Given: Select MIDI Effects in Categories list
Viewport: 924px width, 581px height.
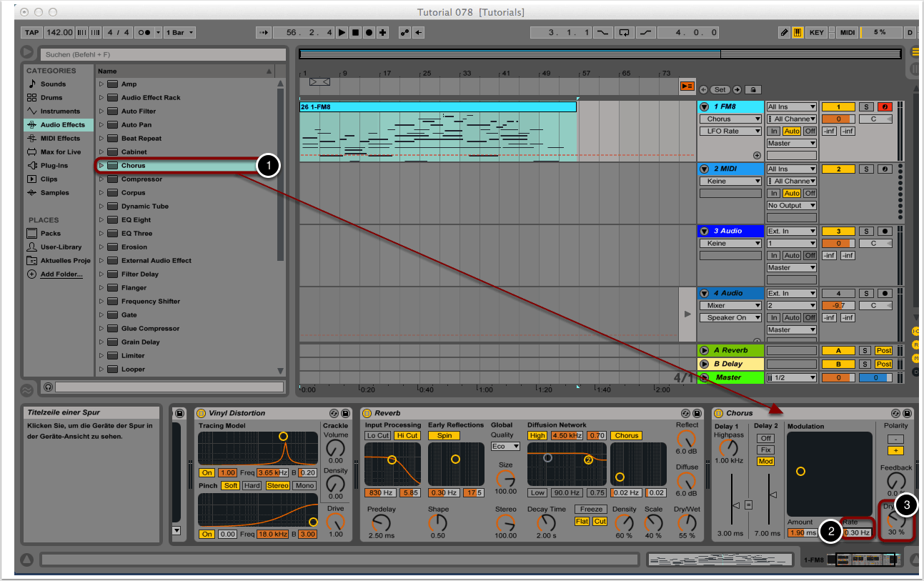Looking at the screenshot, I should 60,138.
